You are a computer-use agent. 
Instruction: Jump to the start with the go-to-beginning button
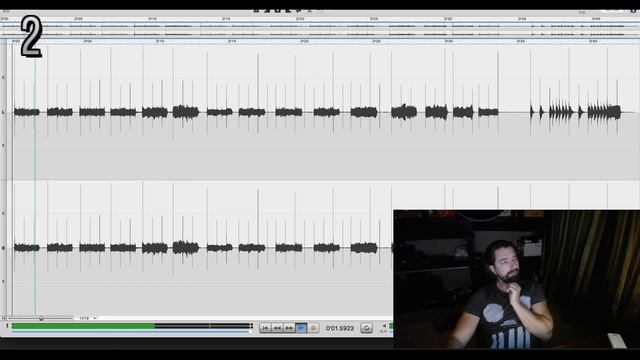click(265, 328)
